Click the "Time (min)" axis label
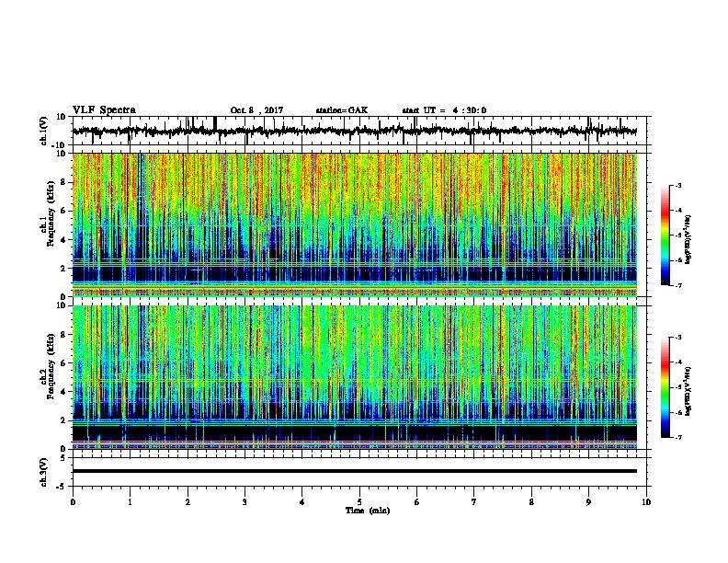The width and height of the screenshot is (728, 563). coord(368,511)
